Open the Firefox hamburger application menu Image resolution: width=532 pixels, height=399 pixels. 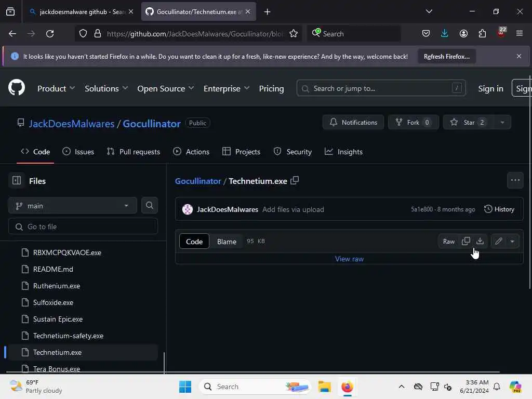point(519,34)
